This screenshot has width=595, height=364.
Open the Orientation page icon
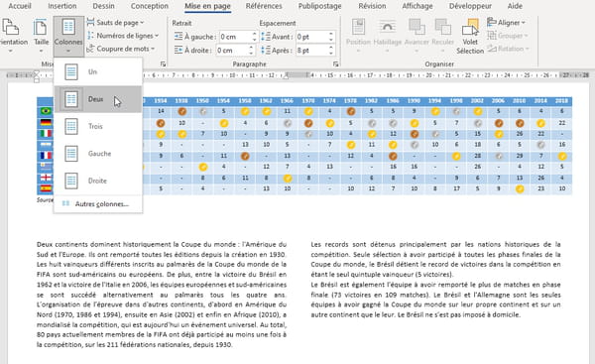(11, 36)
